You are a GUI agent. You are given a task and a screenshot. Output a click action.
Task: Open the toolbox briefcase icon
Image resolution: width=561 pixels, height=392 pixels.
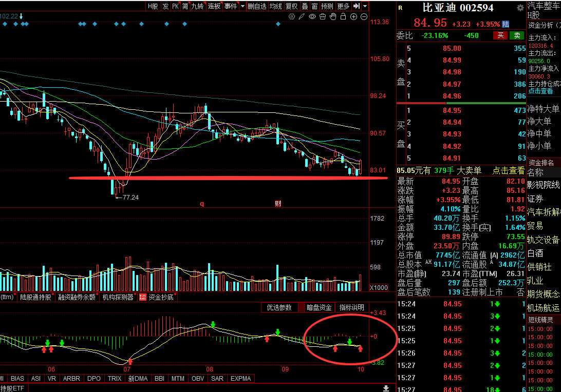322,17
